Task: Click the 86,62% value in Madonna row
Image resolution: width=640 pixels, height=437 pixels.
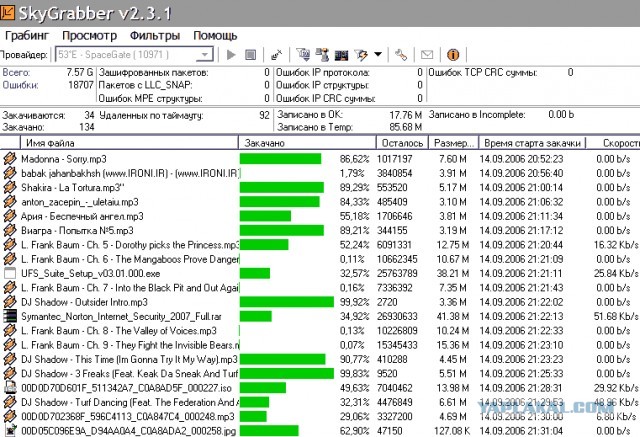Action: click(x=354, y=159)
